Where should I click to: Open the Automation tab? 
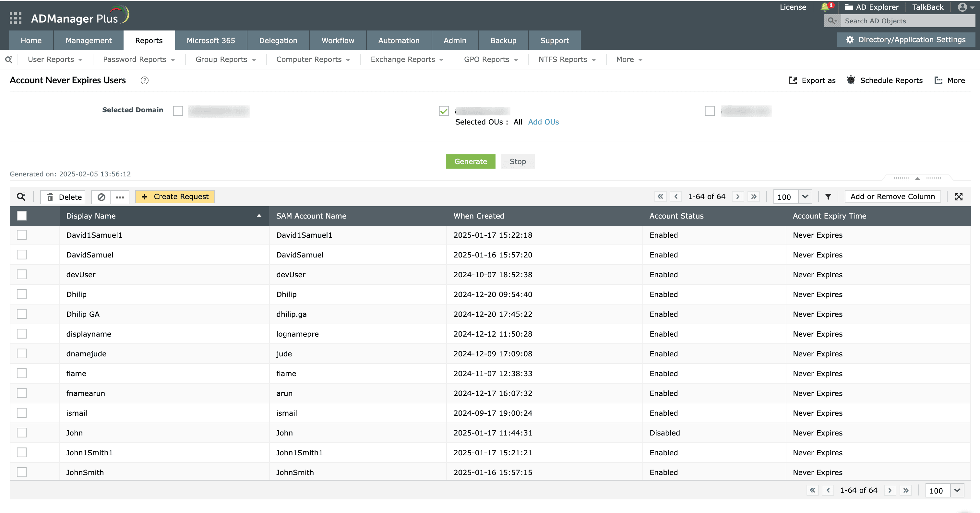(399, 40)
